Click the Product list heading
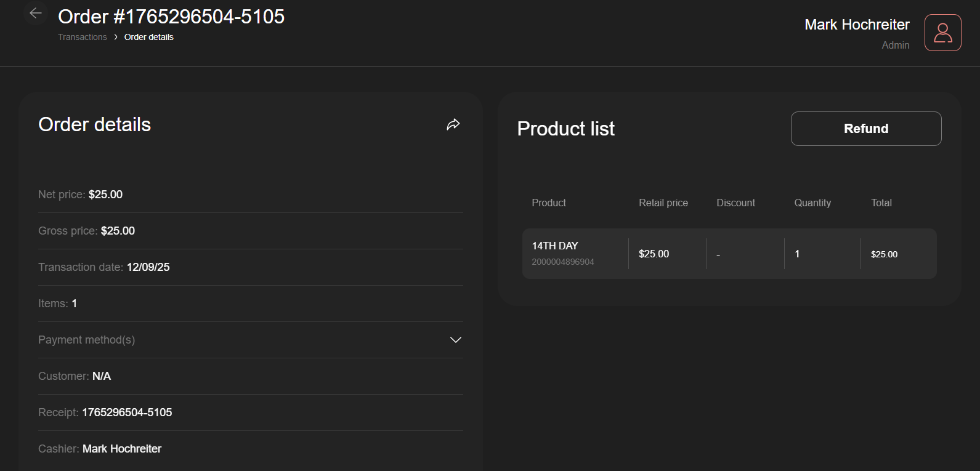Screen dimensions: 980x471 coord(565,129)
